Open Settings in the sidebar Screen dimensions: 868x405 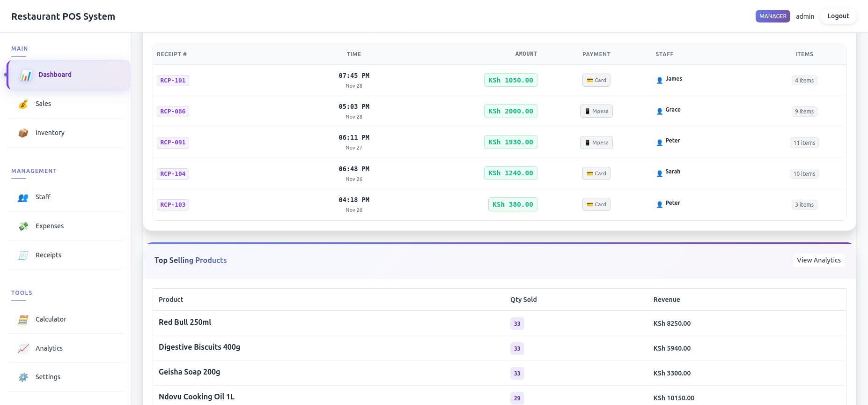click(66, 377)
